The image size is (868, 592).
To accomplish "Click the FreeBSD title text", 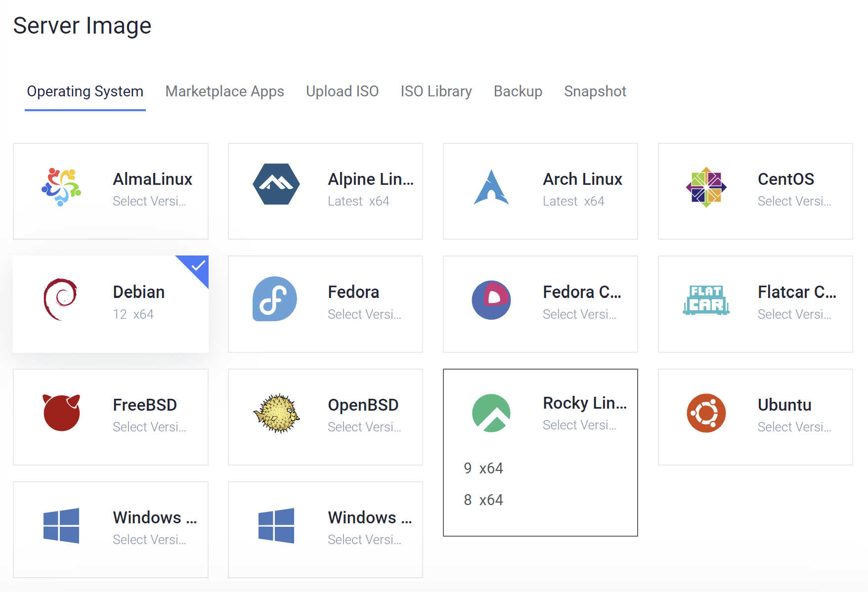I will (145, 405).
